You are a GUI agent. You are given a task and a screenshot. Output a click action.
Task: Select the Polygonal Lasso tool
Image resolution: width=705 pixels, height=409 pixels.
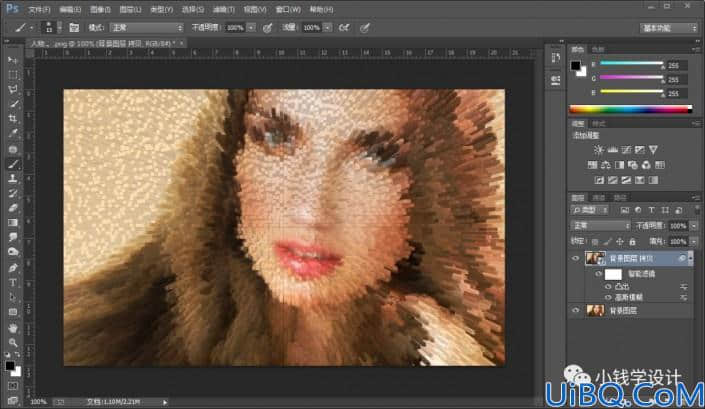pyautogui.click(x=13, y=89)
